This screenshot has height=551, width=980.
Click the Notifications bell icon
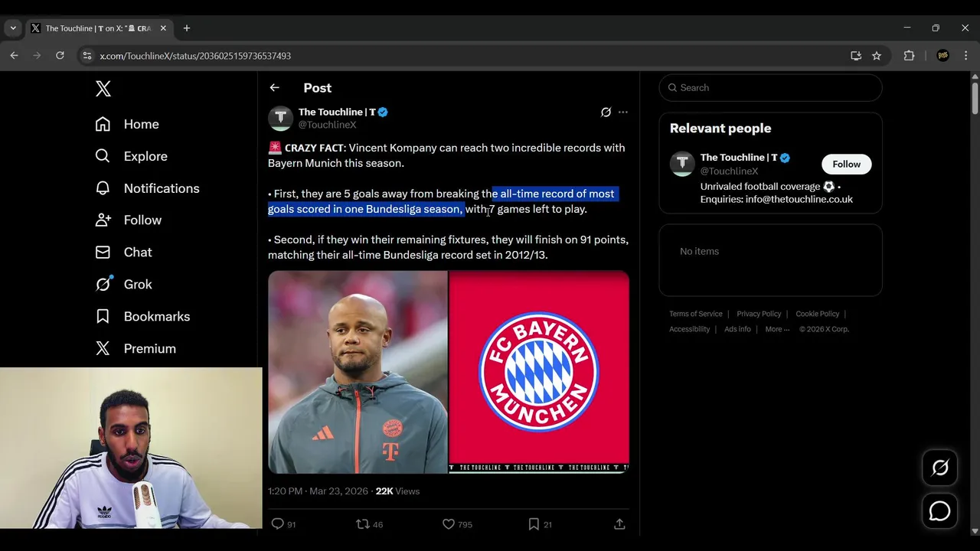click(x=103, y=188)
